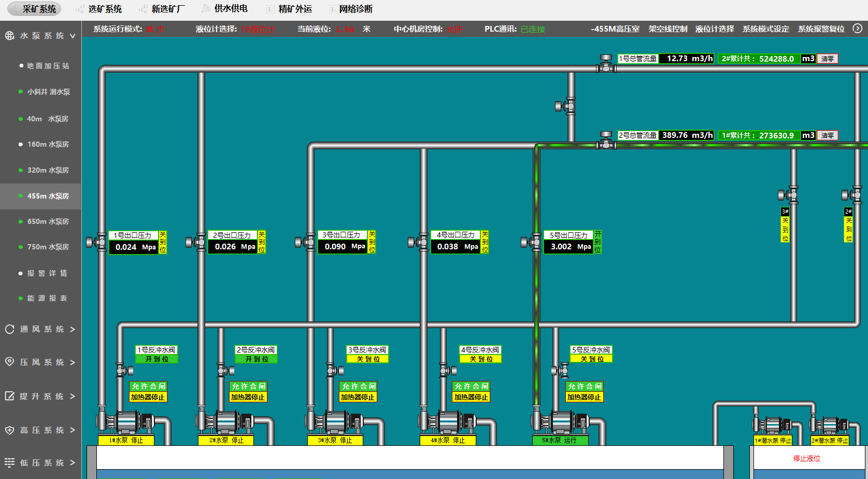Click the 5号出口压力 3.002 Mpa value
Image resolution: width=868 pixels, height=479 pixels.
(568, 247)
